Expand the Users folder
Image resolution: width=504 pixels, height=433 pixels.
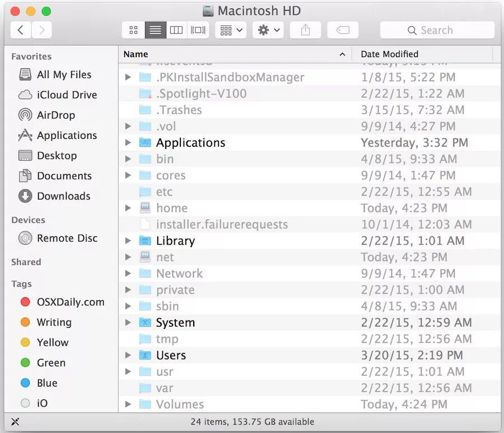[128, 355]
